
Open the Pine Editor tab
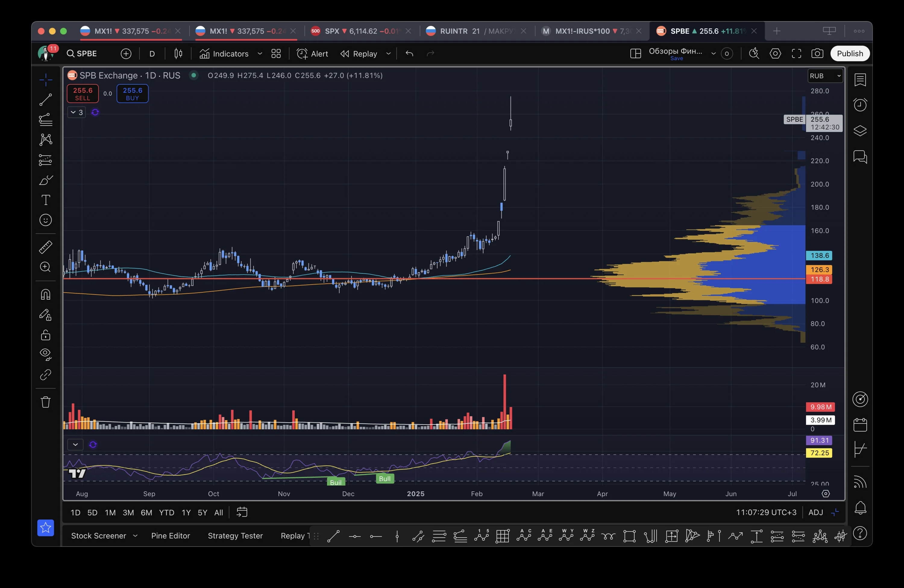coord(171,536)
